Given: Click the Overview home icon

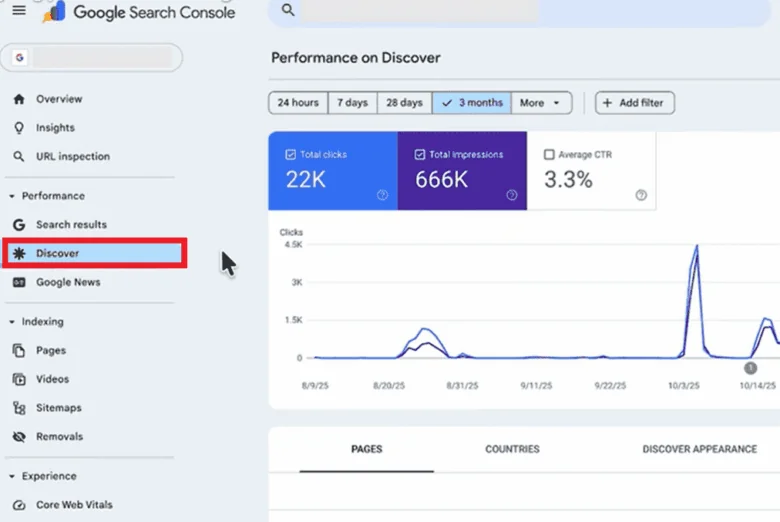Looking at the screenshot, I should (x=19, y=99).
